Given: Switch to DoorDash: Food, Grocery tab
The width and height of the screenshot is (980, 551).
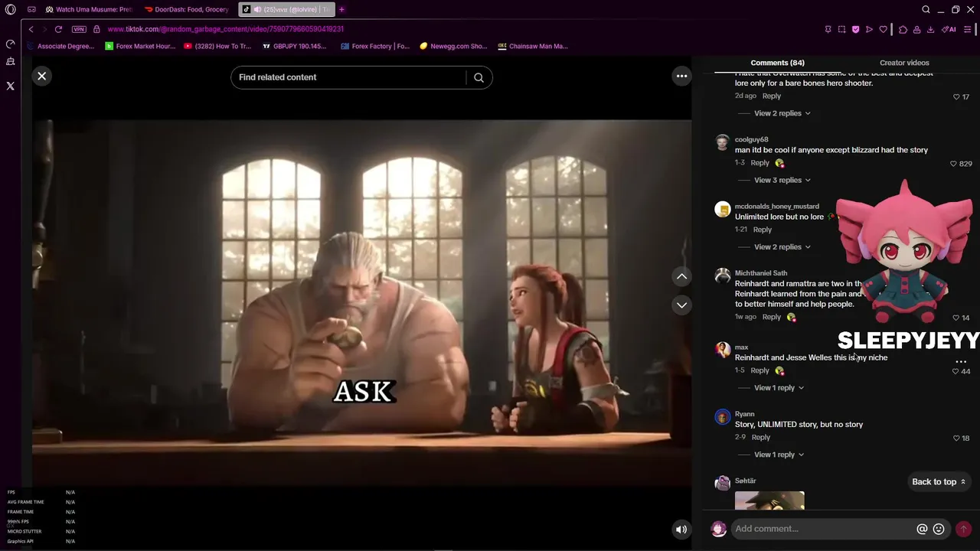Looking at the screenshot, I should (x=188, y=9).
